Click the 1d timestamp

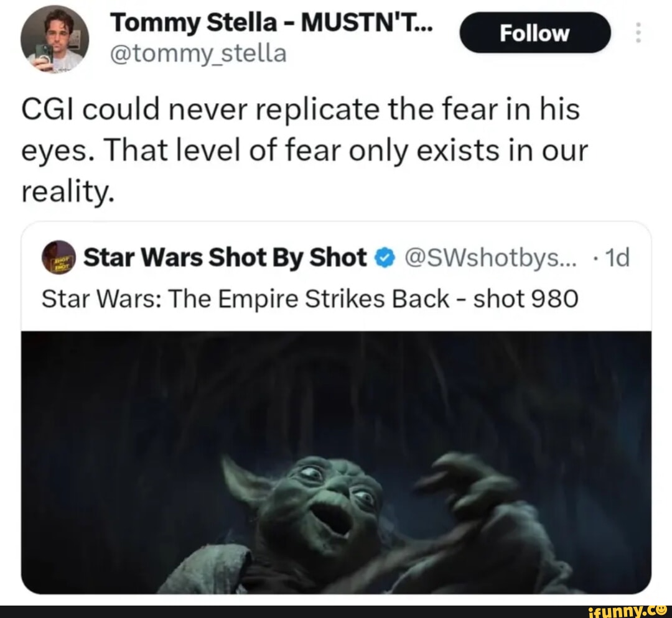click(615, 257)
